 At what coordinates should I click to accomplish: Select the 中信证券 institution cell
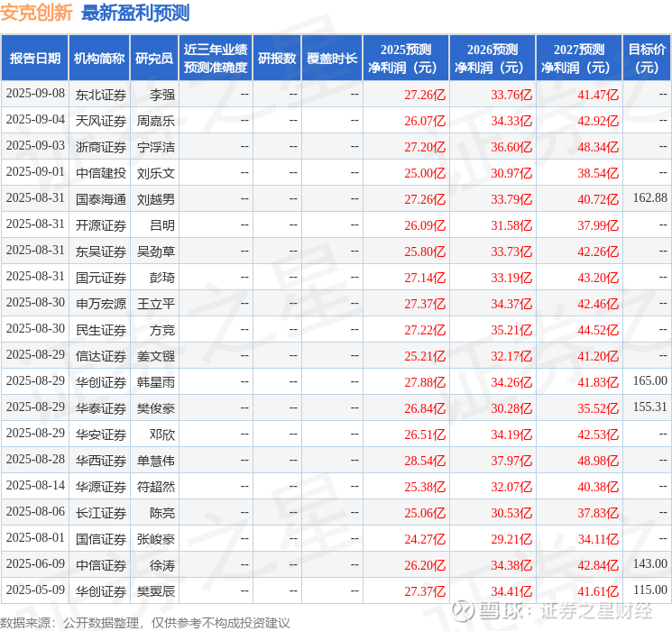pyautogui.click(x=101, y=565)
